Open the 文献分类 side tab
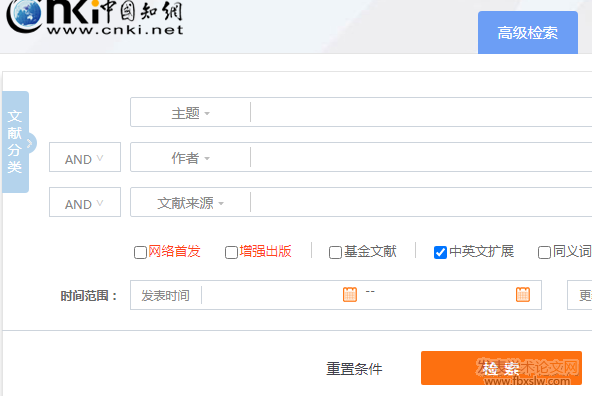The height and width of the screenshot is (396, 592). point(15,142)
